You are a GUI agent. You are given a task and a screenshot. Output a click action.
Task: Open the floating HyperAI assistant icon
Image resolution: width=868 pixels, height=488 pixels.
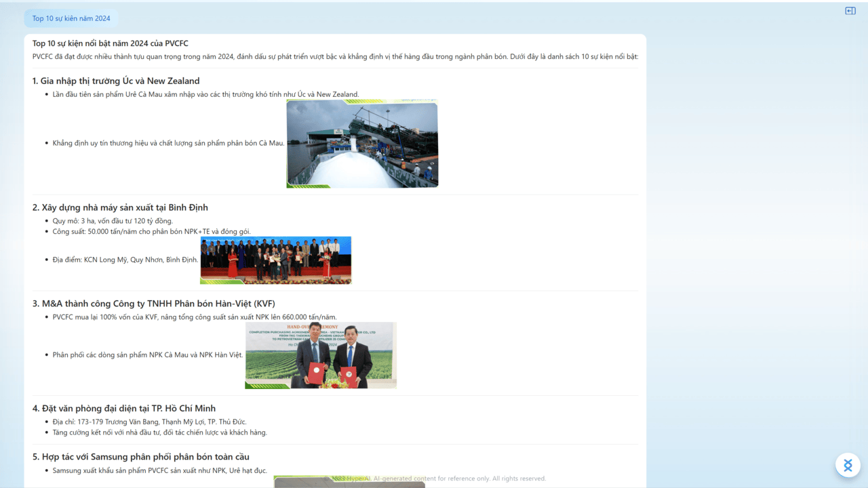click(848, 465)
